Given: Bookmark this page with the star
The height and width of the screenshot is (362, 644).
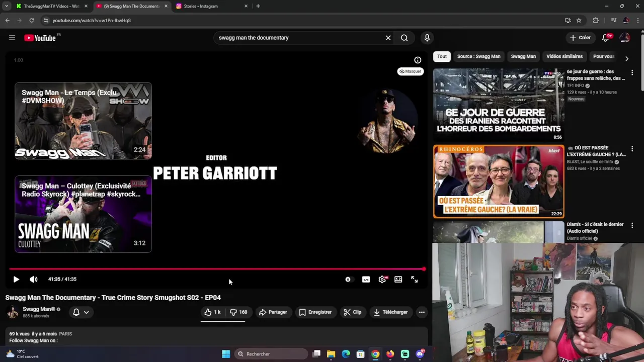Looking at the screenshot, I should click(x=579, y=20).
